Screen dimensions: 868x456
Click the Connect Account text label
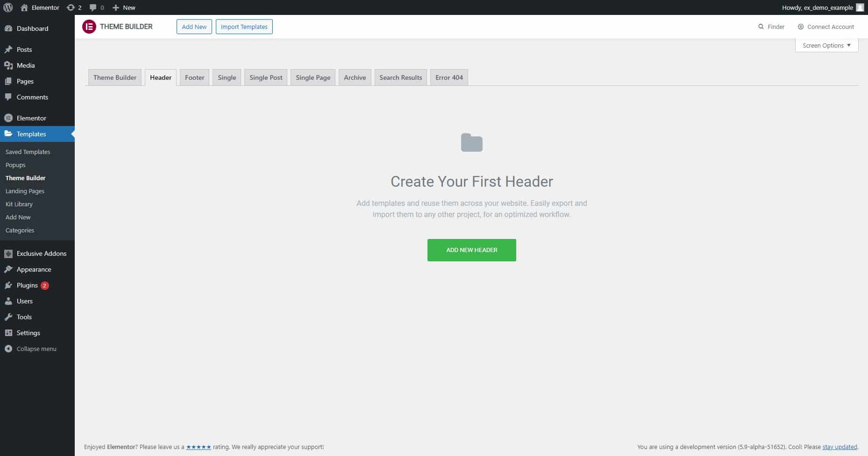click(831, 27)
